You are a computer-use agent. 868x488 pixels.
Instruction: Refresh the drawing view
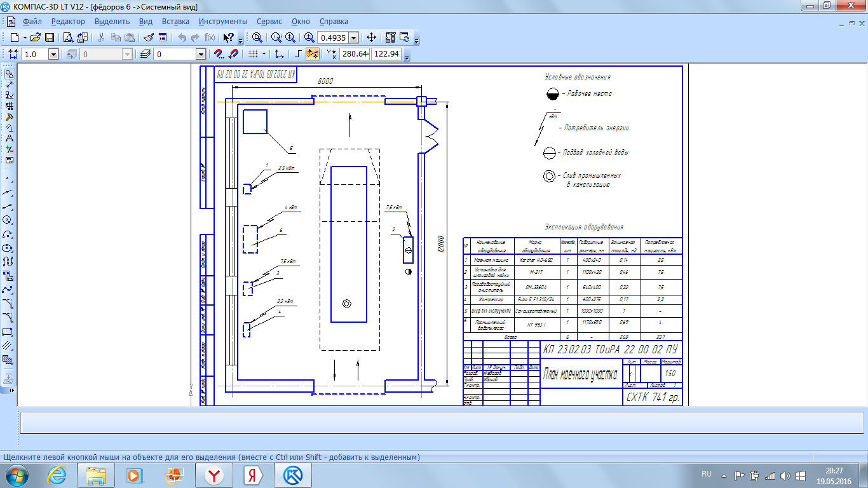pyautogui.click(x=404, y=37)
